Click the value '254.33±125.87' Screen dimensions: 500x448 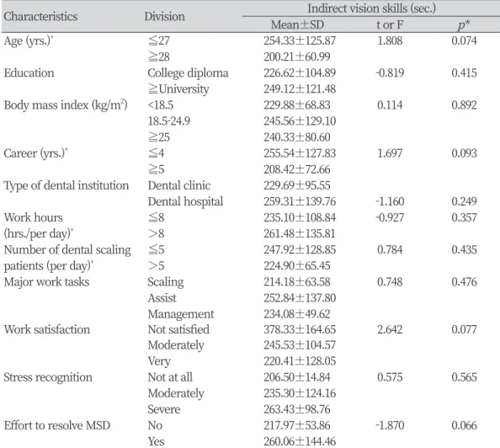(x=300, y=41)
